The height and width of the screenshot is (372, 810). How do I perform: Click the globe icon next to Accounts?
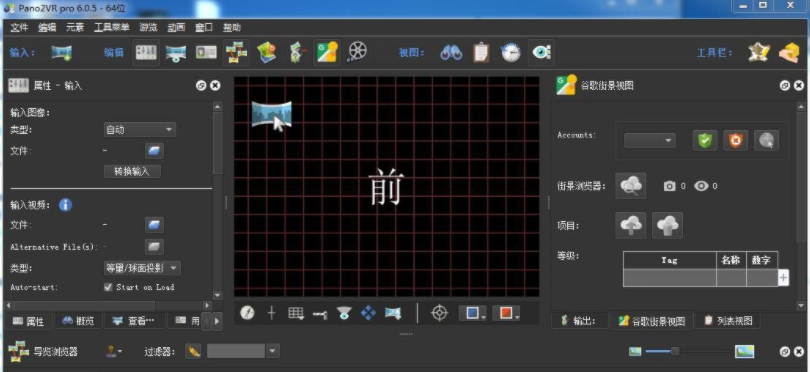pyautogui.click(x=766, y=141)
